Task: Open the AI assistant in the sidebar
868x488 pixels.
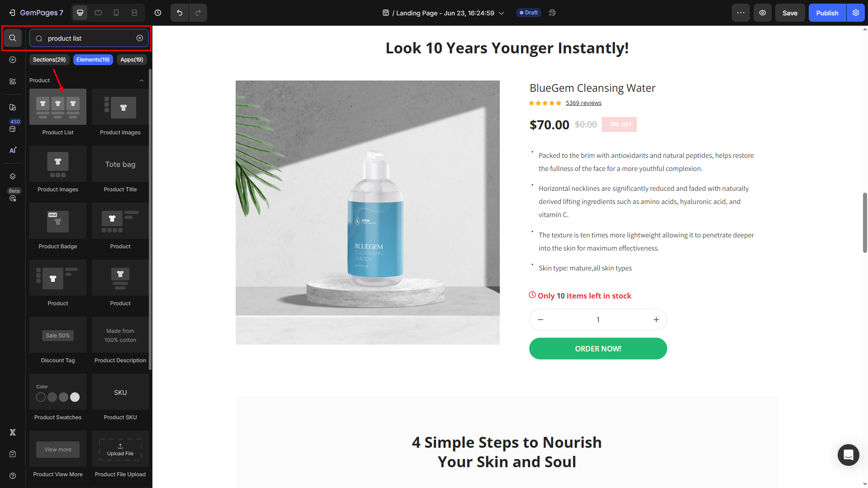Action: click(x=13, y=150)
